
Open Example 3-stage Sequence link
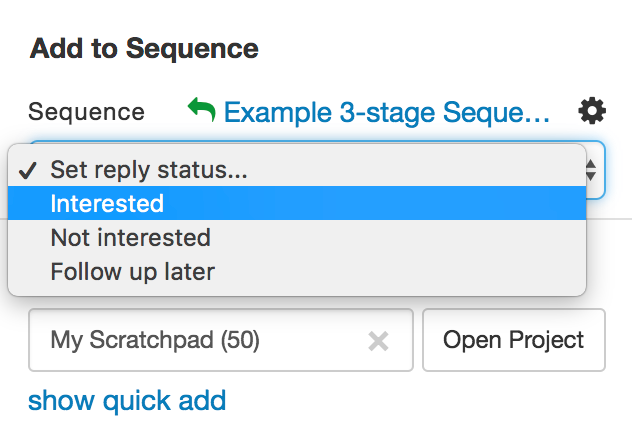pos(387,111)
